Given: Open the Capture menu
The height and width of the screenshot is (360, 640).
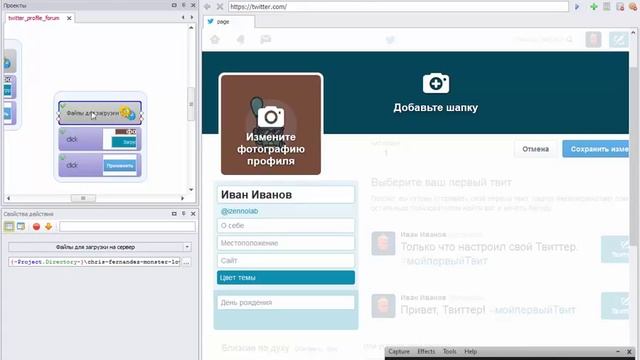Looking at the screenshot, I should 399,351.
